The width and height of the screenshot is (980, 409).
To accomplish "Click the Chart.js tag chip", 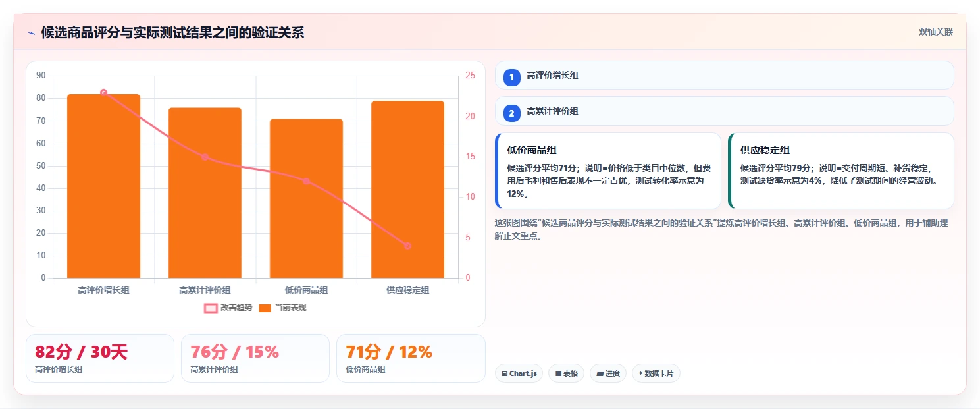I will click(x=519, y=373).
